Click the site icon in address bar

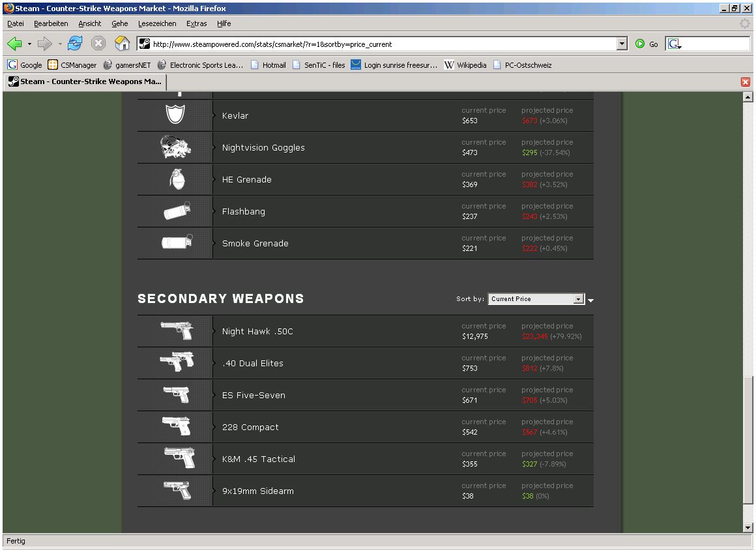[144, 44]
